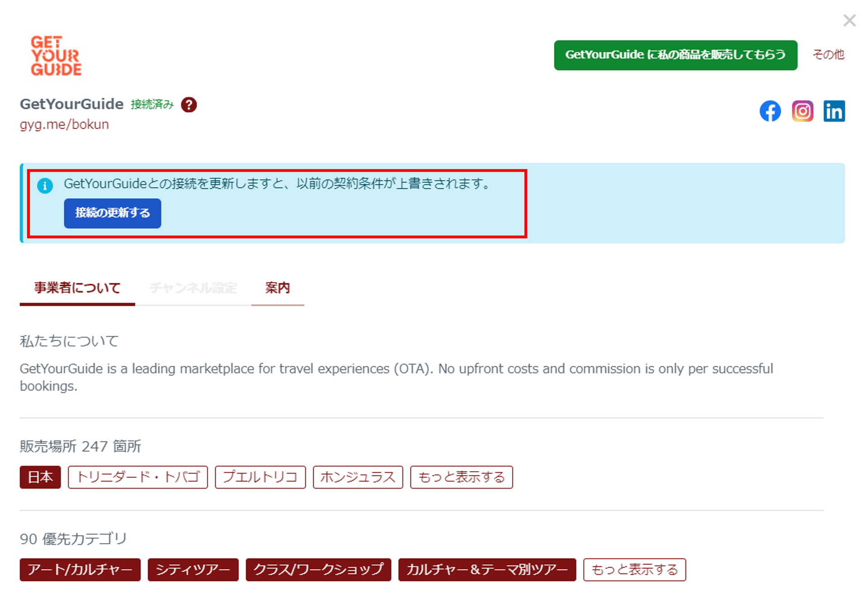The width and height of the screenshot is (868, 597).
Task: Open the 事業者について tab
Action: (77, 288)
